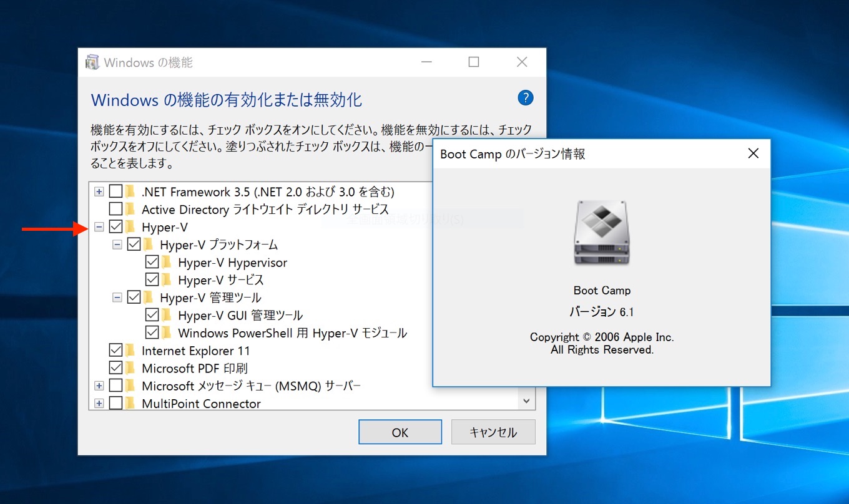Expand the MultiPoint Connector node
The image size is (849, 504).
(x=99, y=403)
